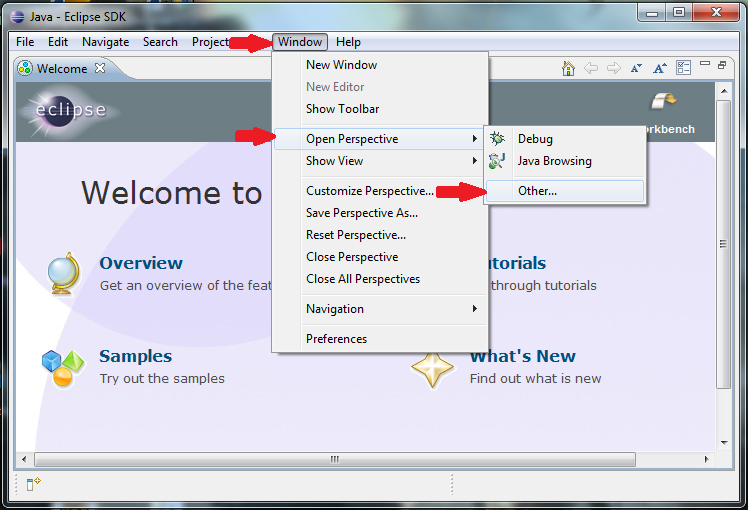Click the Overview globe icon
The image size is (748, 510).
(x=64, y=274)
